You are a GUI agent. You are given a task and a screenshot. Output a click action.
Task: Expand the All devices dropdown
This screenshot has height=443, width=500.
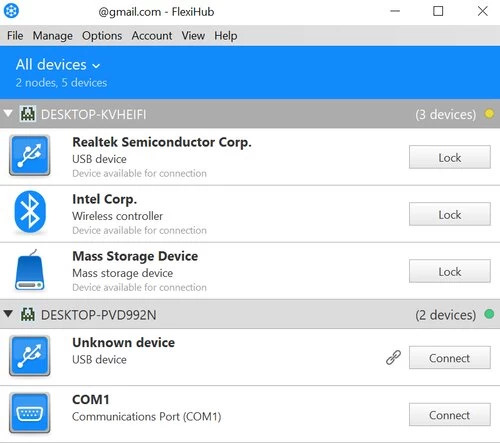click(x=58, y=65)
